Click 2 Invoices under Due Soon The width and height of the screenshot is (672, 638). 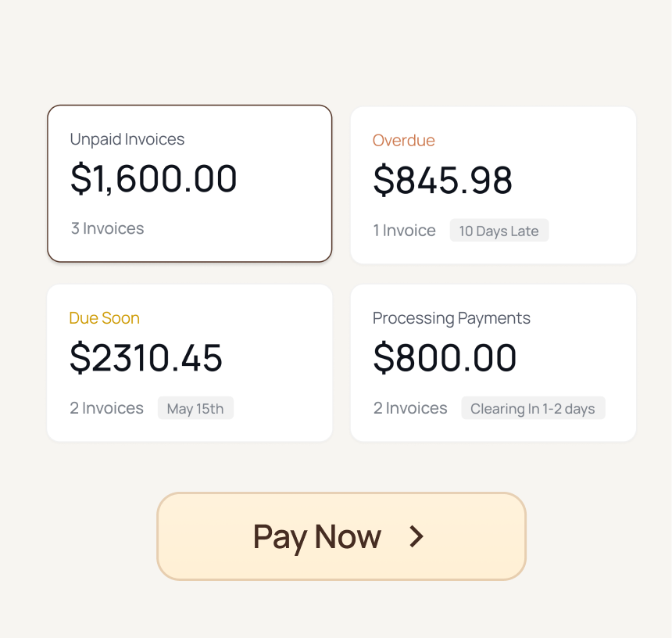(107, 408)
